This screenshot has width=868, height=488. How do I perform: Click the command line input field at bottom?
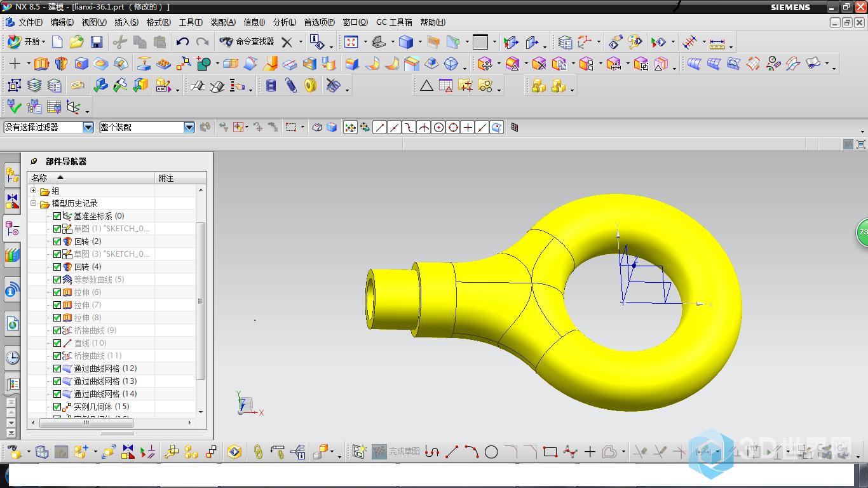tap(430, 474)
